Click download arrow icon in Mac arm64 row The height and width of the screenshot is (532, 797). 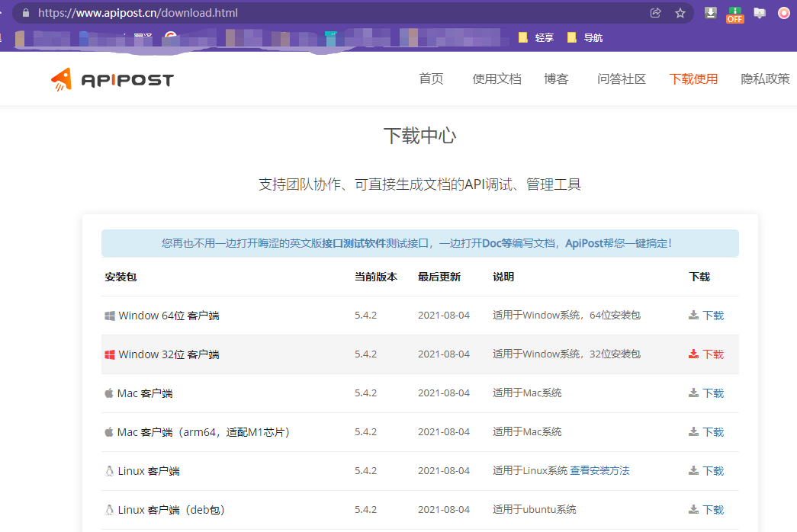coord(693,432)
